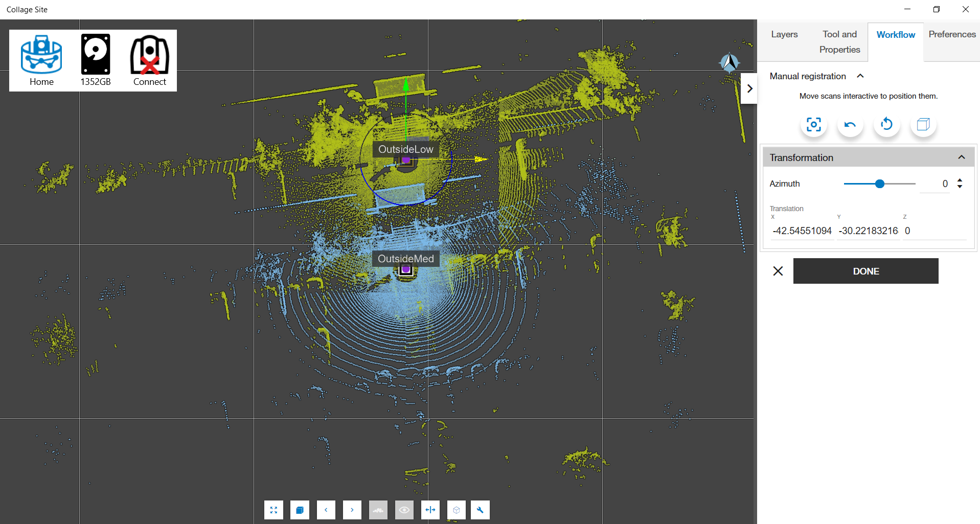The height and width of the screenshot is (524, 980).
Task: Toggle the solid blue cube view button
Action: tap(300, 510)
